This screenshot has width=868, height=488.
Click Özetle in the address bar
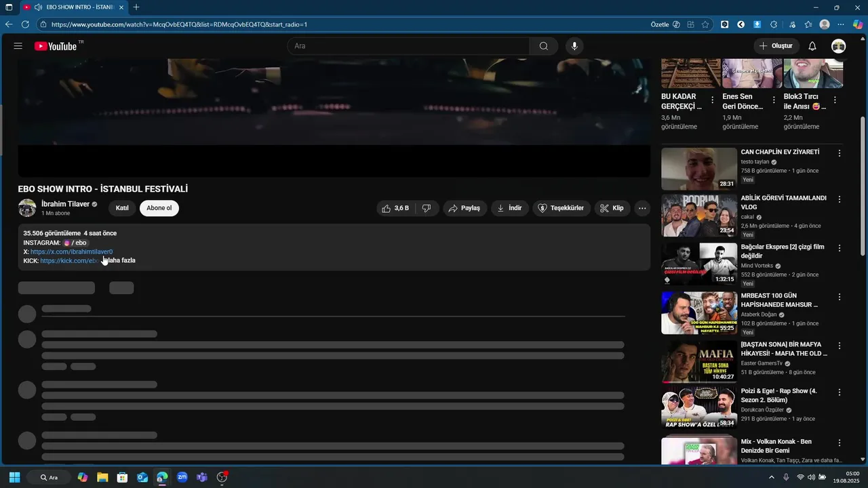coord(660,24)
